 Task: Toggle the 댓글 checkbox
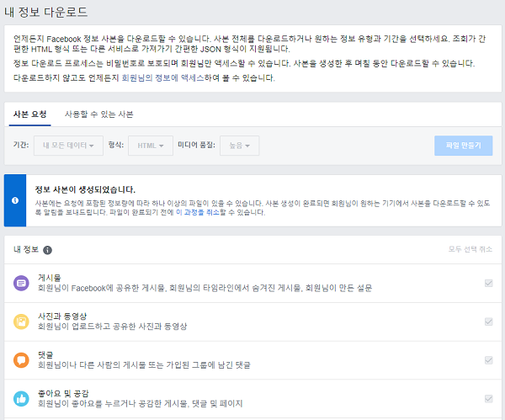pos(488,360)
